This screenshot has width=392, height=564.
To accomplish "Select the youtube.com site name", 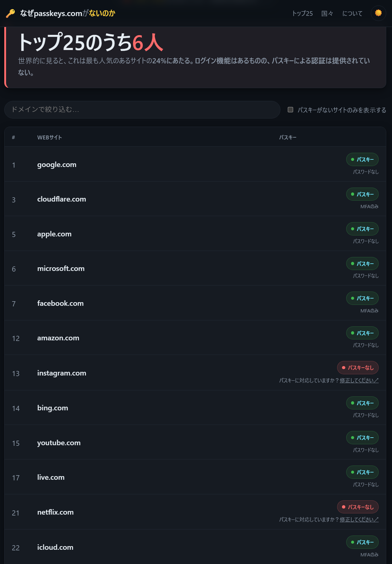I will (x=59, y=443).
